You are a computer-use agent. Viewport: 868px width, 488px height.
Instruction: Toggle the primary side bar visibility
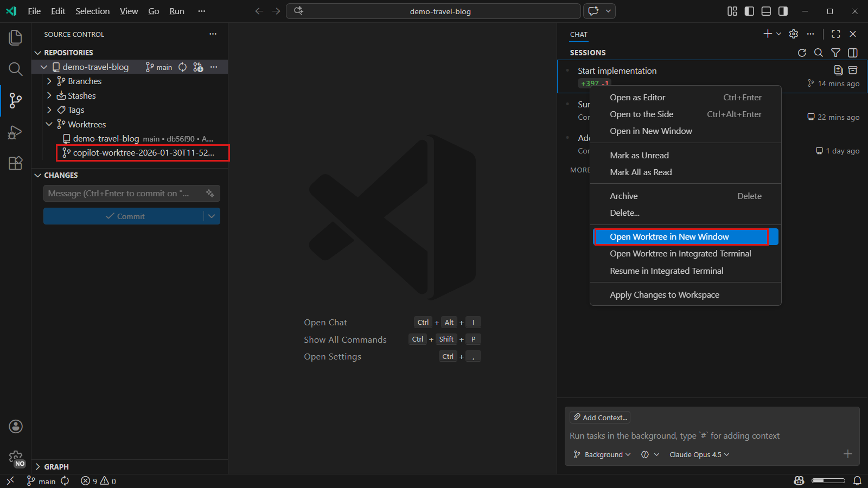point(749,11)
